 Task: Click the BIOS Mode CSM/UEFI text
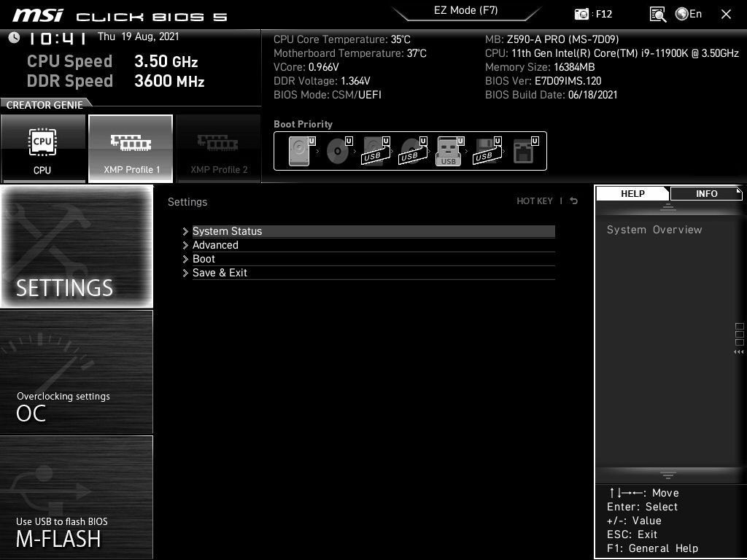tap(328, 95)
